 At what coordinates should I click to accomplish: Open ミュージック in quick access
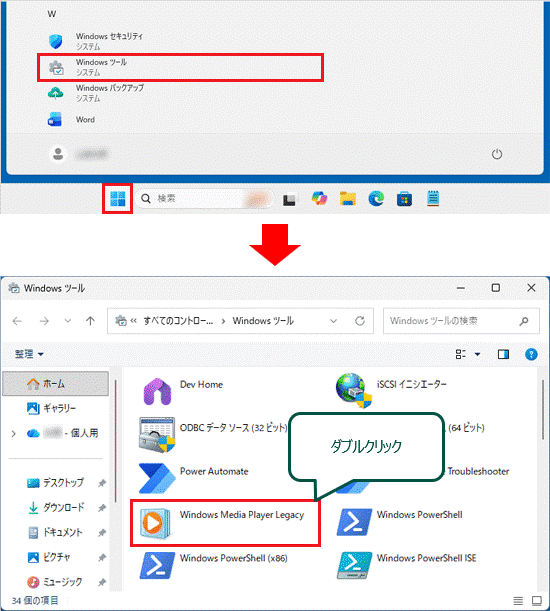coord(55,582)
